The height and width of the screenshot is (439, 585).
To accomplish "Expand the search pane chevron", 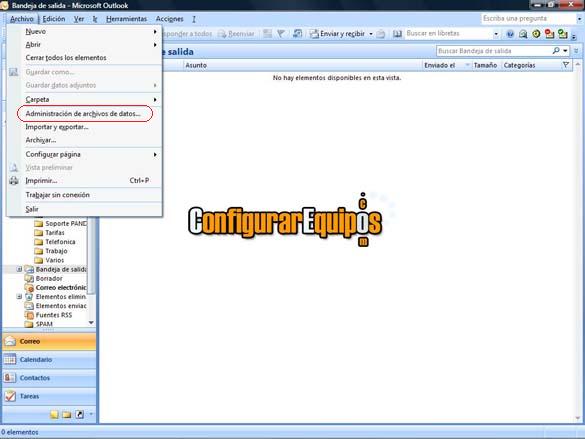I will point(576,51).
